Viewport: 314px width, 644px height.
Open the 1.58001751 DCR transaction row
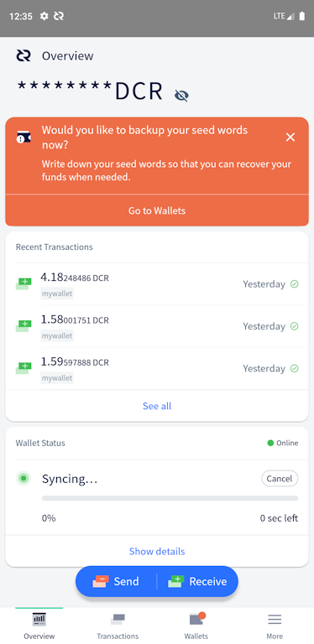click(157, 326)
